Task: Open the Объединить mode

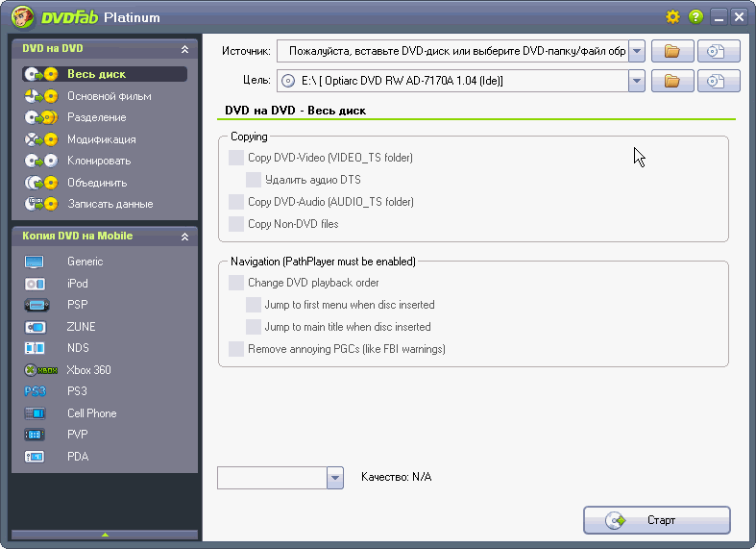Action: (x=97, y=183)
